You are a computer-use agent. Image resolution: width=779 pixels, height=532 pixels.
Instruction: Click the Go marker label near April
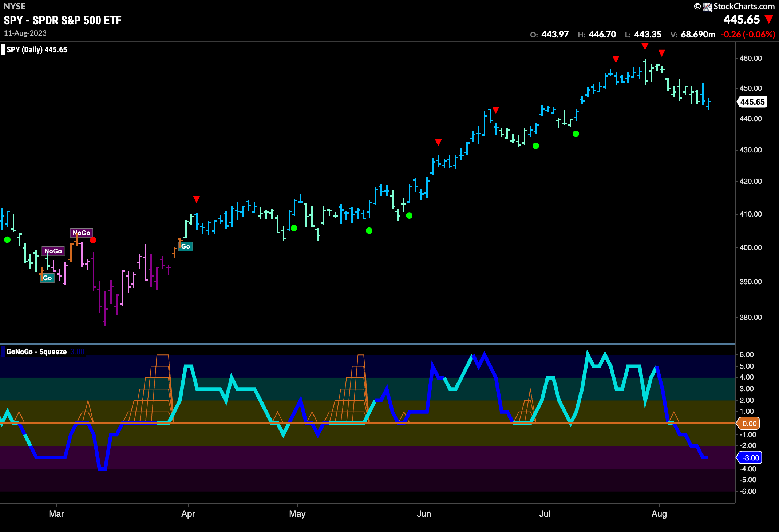tap(186, 246)
